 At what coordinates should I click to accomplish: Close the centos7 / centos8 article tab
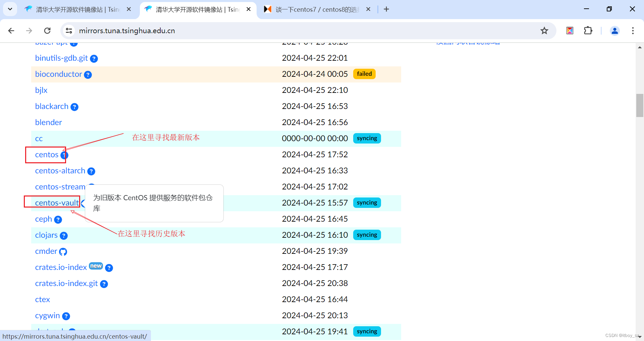click(368, 9)
